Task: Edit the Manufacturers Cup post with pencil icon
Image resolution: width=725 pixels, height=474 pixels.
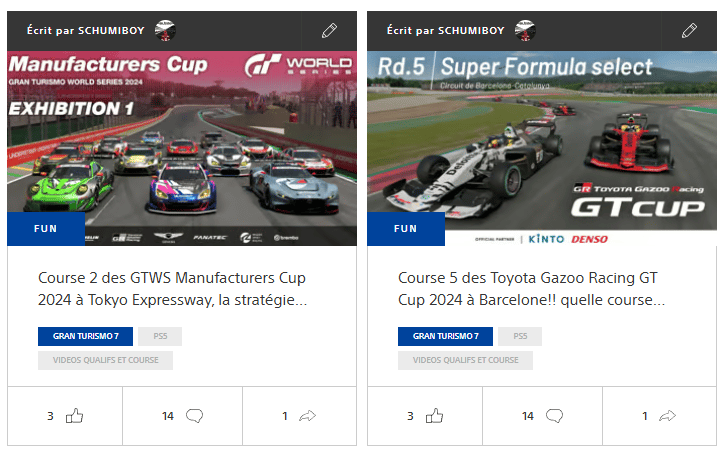Action: (x=329, y=31)
